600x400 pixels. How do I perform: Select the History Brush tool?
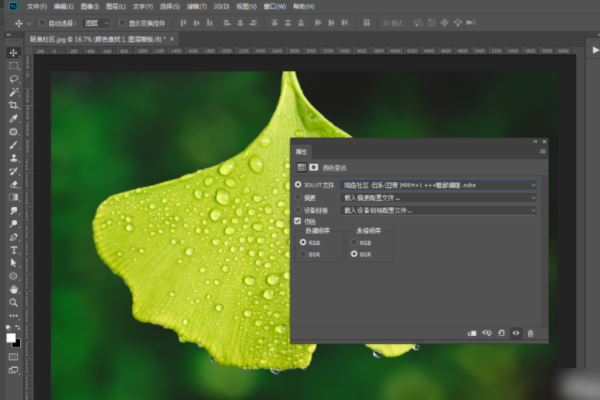(14, 171)
